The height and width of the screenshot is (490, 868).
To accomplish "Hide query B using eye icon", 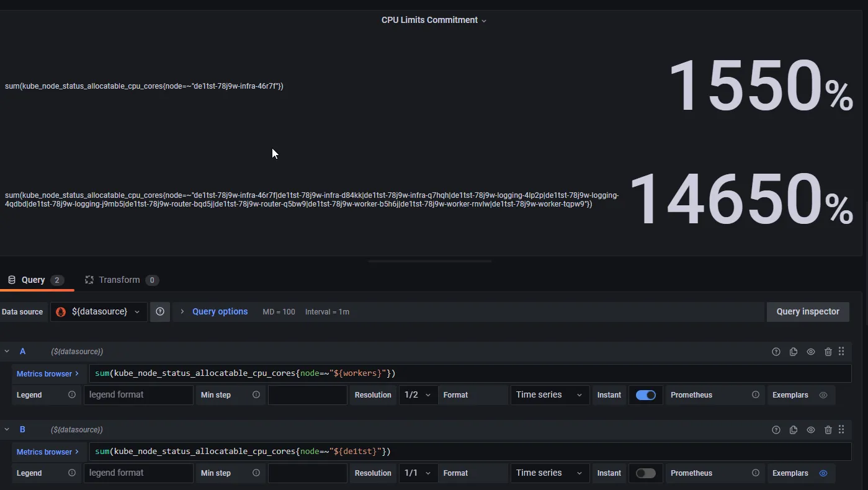I will 811,430.
